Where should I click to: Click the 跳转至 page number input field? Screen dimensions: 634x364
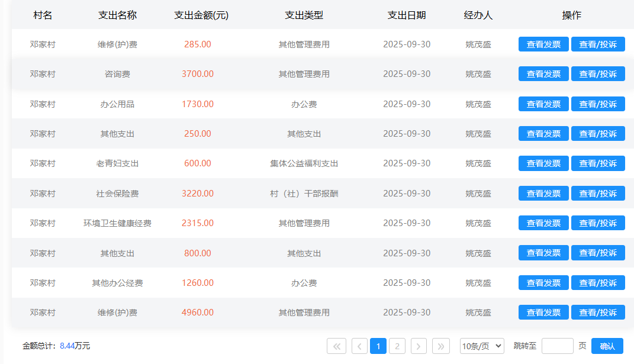tap(557, 346)
